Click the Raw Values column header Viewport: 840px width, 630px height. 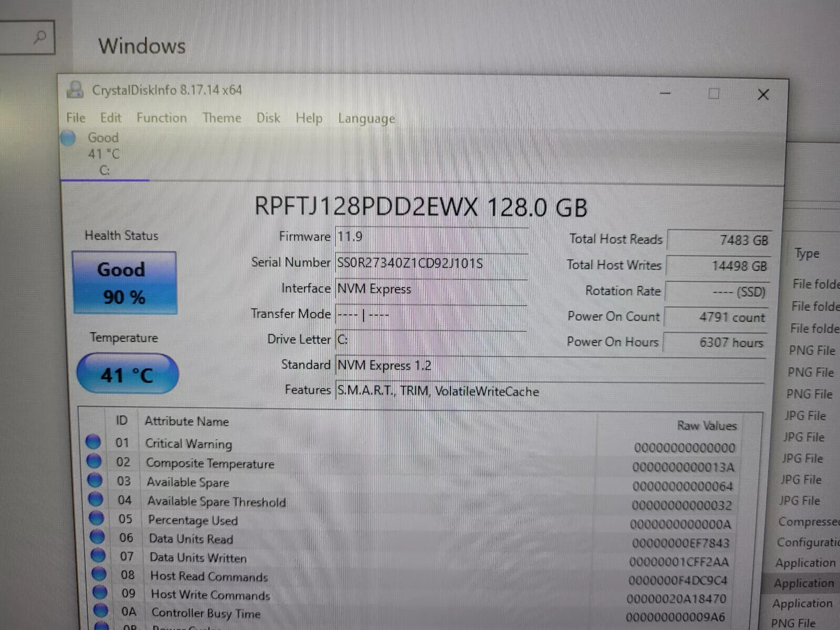tap(707, 425)
